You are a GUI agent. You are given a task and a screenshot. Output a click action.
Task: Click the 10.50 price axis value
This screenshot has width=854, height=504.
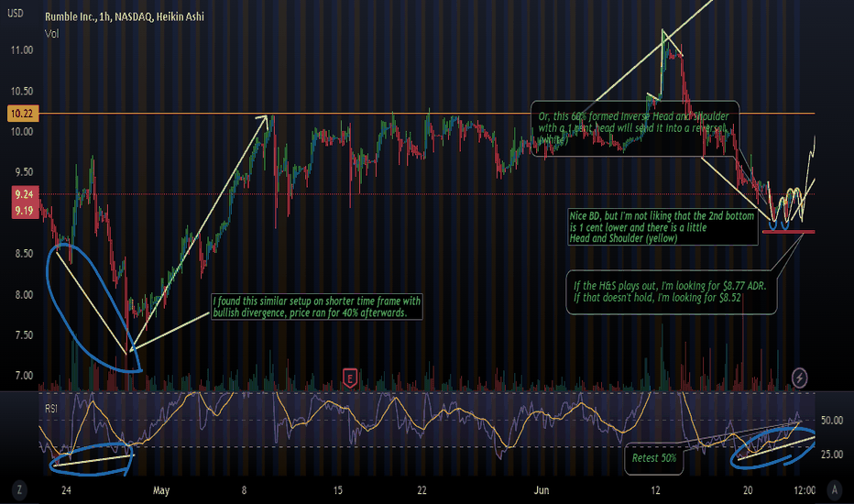coord(22,91)
